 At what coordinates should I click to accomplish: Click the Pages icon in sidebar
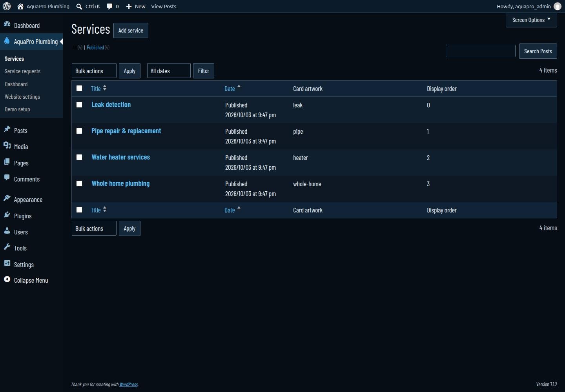coord(7,162)
